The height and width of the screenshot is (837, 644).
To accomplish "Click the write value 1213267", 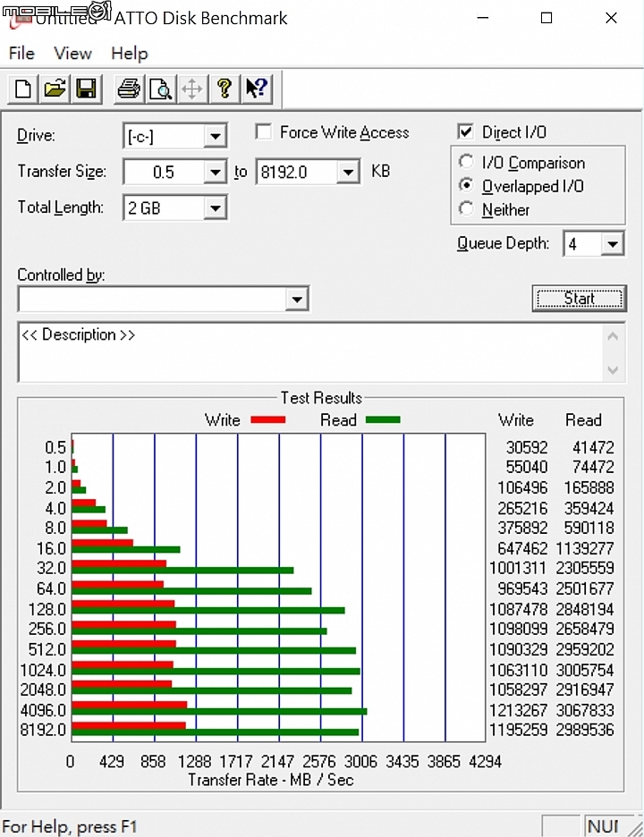I will 519,711.
